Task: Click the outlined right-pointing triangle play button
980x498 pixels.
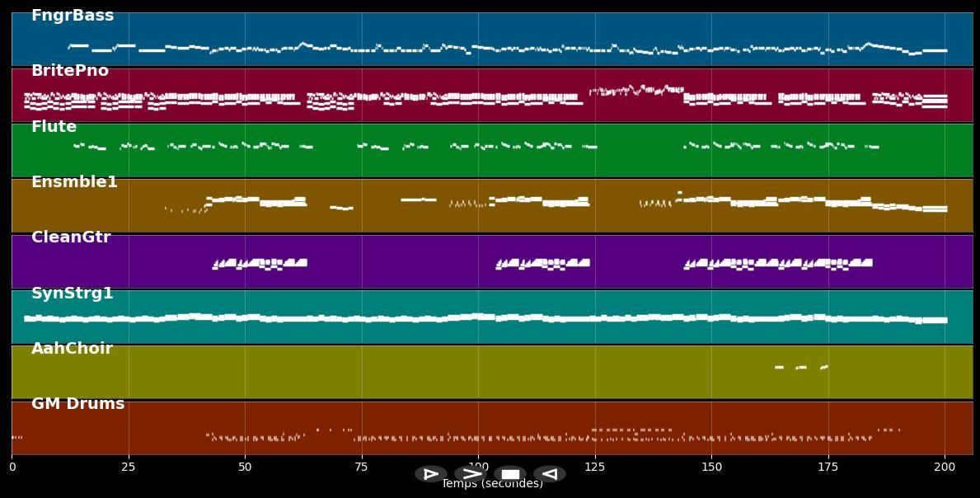Action: pos(430,473)
